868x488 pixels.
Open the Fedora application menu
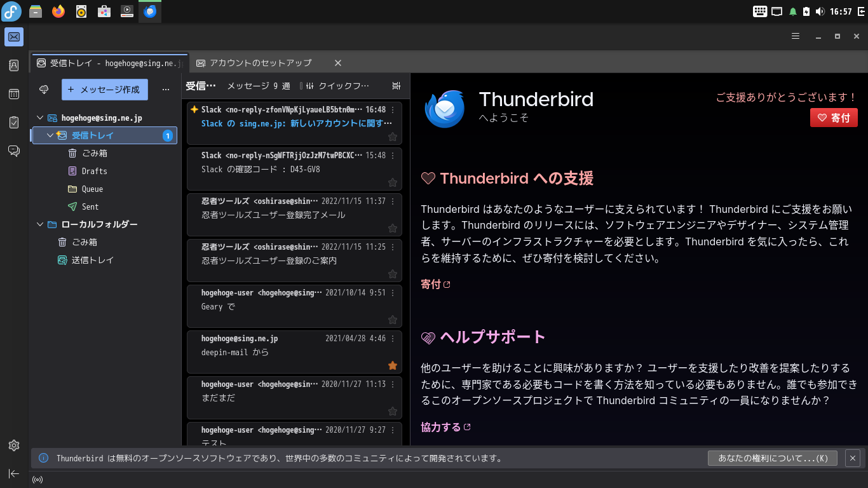[x=11, y=11]
